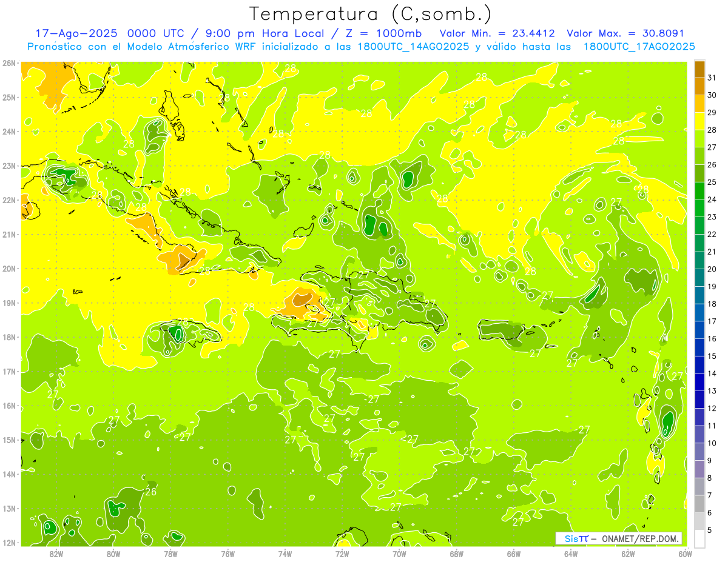
Task: Click the '14N' latitude axis label
Action: (10, 474)
